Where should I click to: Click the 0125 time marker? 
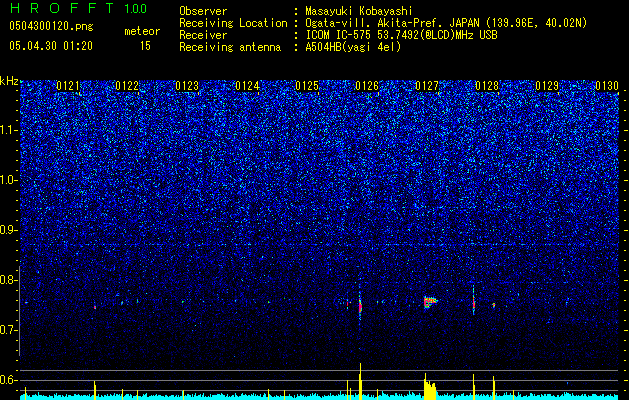[307, 86]
